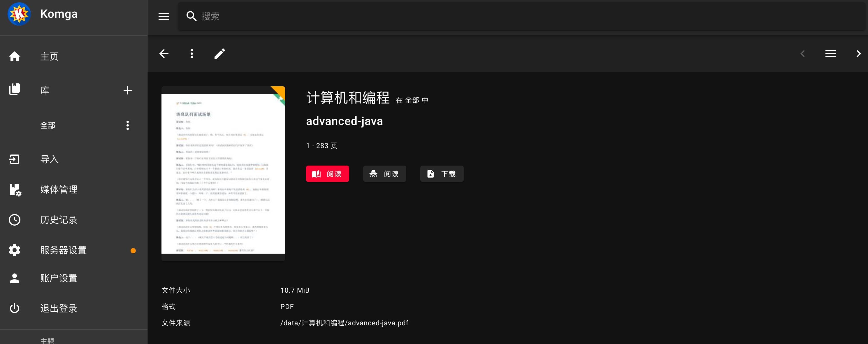The image size is (868, 344).
Task: Click the red 阅读 read button
Action: pyautogui.click(x=328, y=174)
